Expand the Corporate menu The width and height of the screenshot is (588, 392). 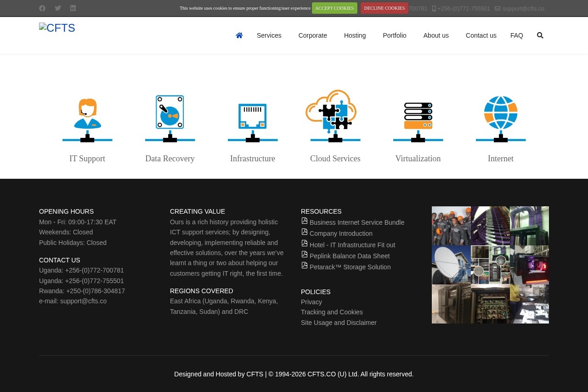click(312, 35)
